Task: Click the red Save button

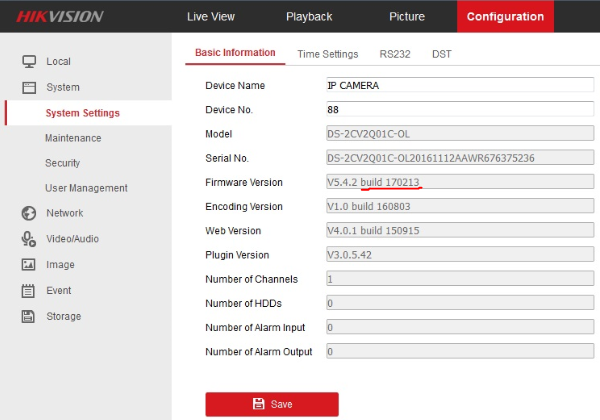Action: pos(272,404)
